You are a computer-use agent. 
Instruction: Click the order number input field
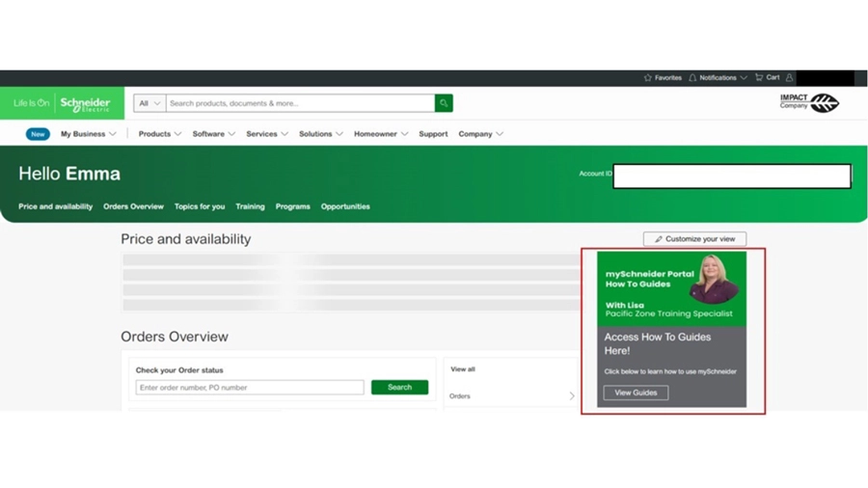(x=250, y=388)
